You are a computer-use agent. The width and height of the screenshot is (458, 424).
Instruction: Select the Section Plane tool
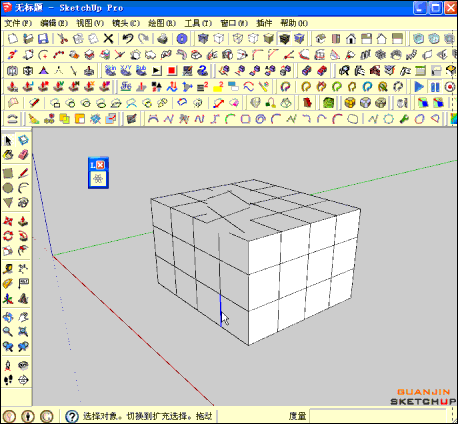[23, 380]
